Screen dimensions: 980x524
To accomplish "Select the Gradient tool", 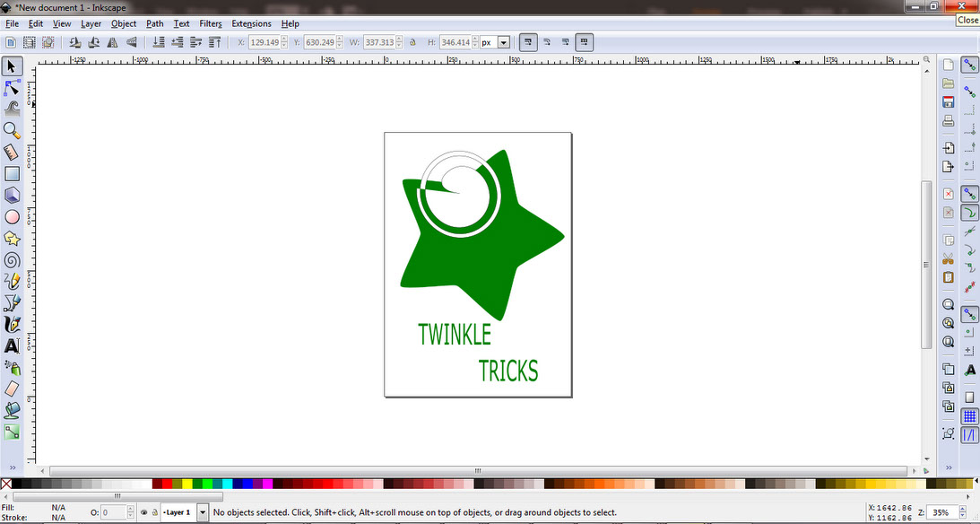I will click(x=12, y=432).
